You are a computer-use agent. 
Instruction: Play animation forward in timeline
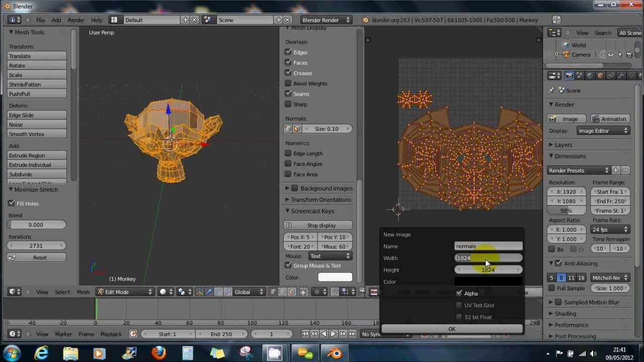pos(333,334)
